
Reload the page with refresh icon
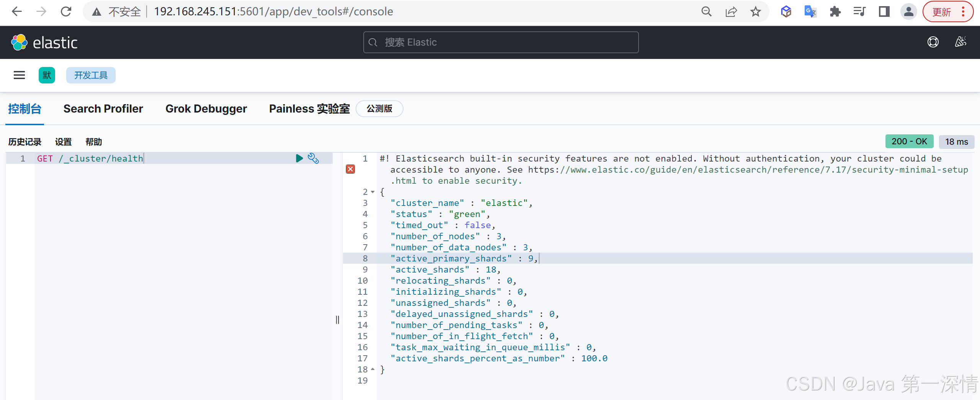click(x=66, y=11)
